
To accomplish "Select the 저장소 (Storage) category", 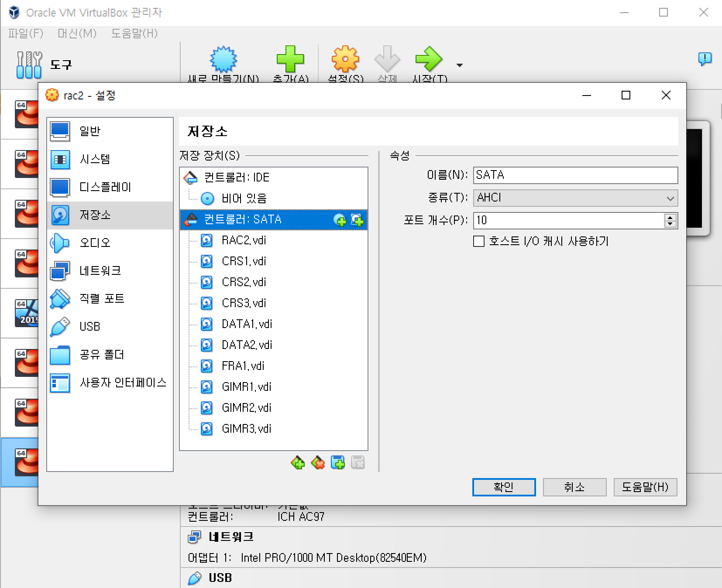I will [x=110, y=215].
